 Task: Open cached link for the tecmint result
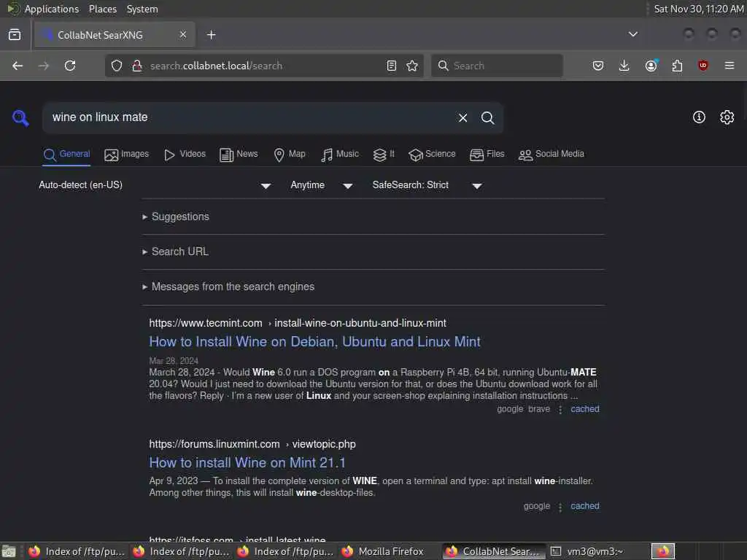pyautogui.click(x=585, y=409)
